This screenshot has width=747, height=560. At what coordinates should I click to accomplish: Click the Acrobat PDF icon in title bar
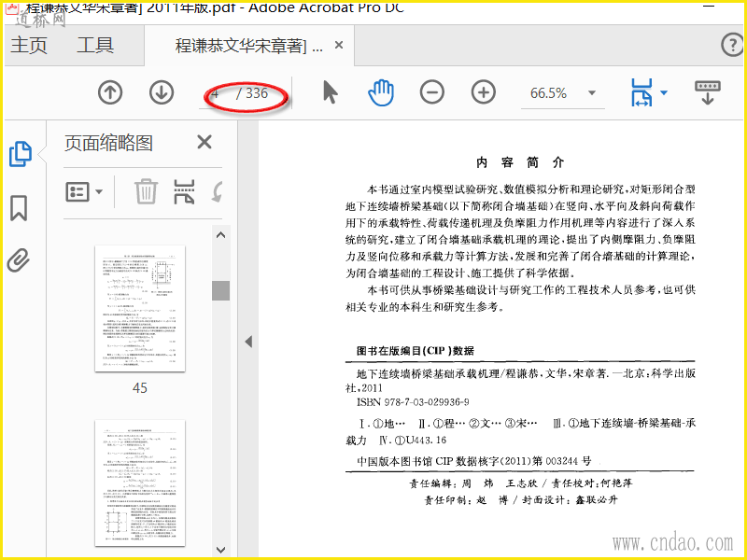point(12,7)
